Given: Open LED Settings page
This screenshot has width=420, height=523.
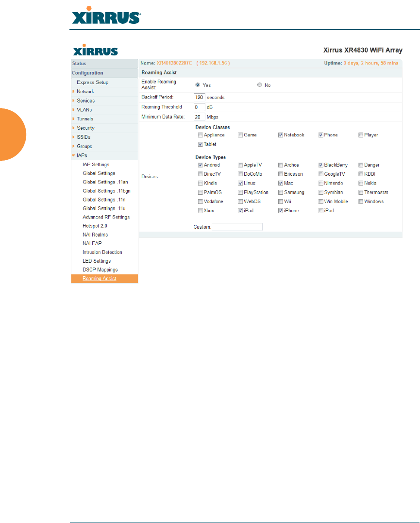Looking at the screenshot, I should [97, 261].
